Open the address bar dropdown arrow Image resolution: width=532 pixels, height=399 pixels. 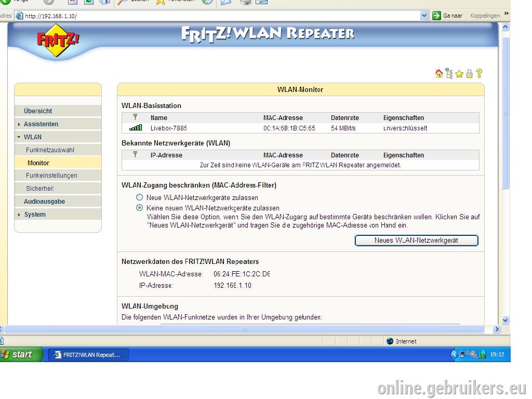point(424,16)
